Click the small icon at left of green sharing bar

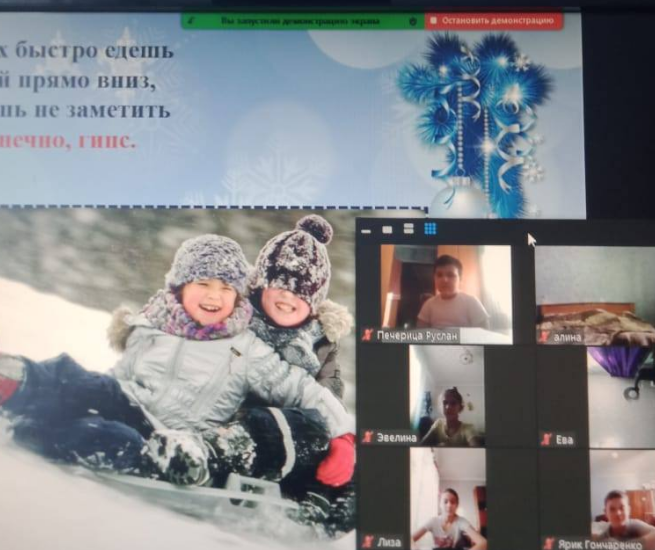click(x=191, y=20)
